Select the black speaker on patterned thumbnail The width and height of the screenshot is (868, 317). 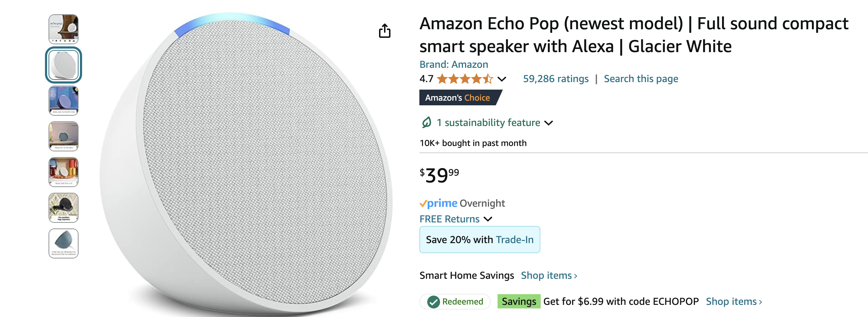[x=64, y=208]
